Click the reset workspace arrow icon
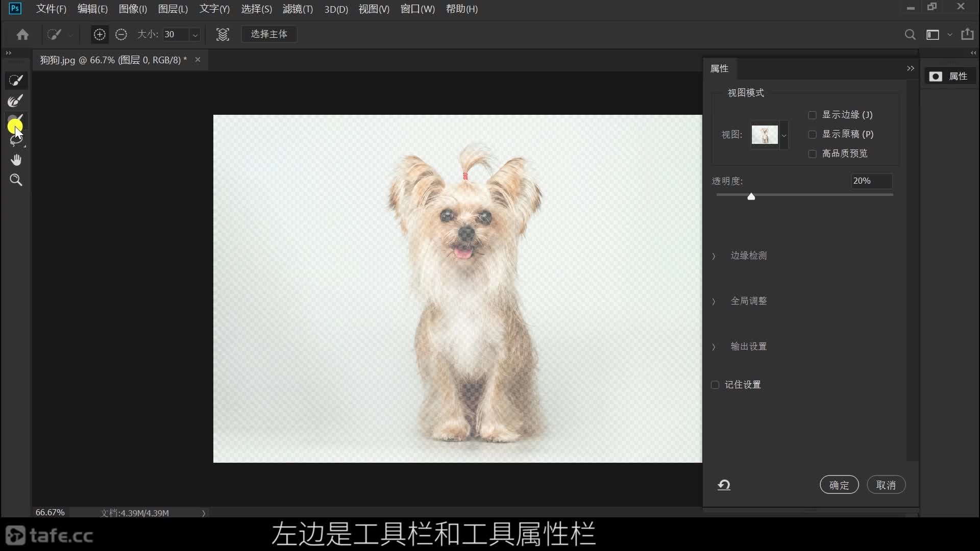Image resolution: width=980 pixels, height=551 pixels. click(x=724, y=485)
